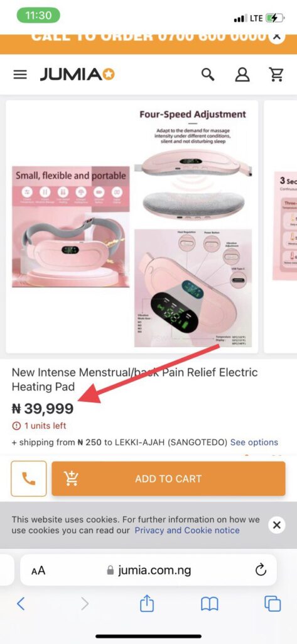Close the orange call to order banner
This screenshot has width=297, height=644.
click(x=278, y=37)
